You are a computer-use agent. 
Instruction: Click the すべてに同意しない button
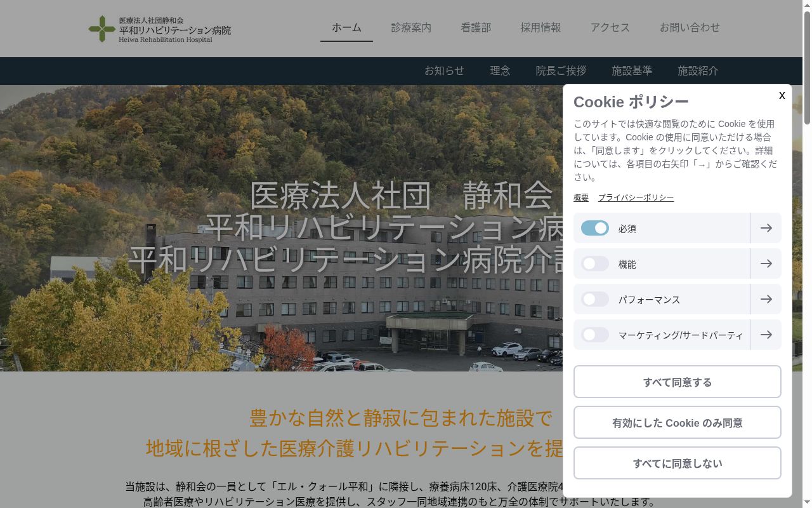click(678, 463)
